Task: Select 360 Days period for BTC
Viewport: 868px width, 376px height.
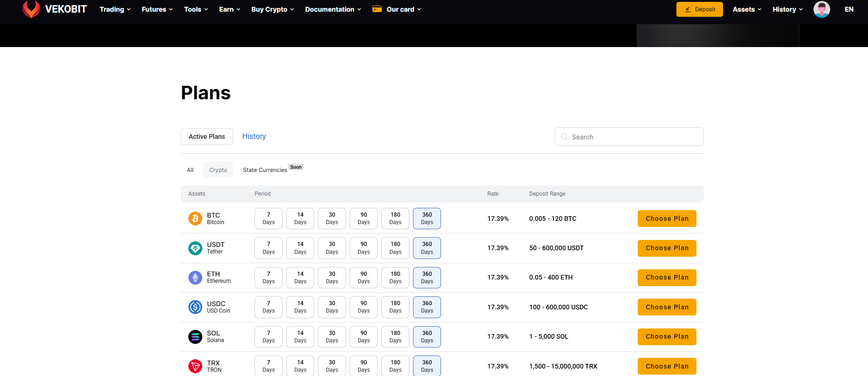Action: click(427, 219)
